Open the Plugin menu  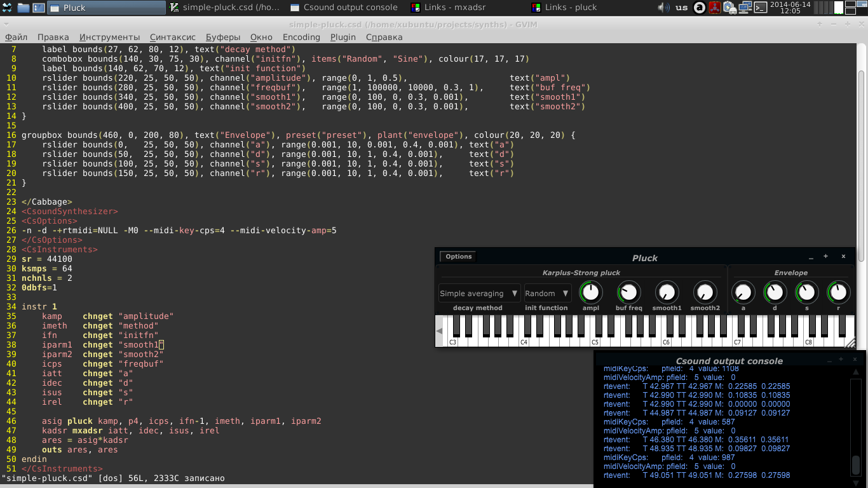(343, 37)
